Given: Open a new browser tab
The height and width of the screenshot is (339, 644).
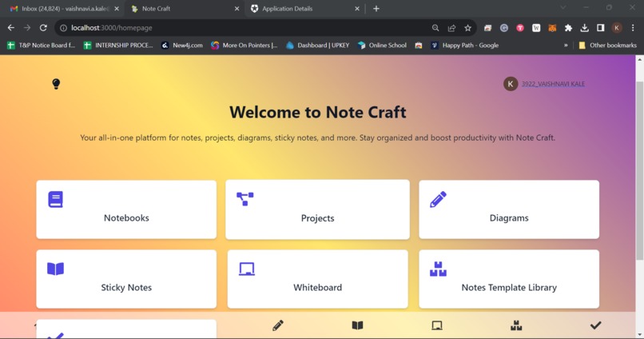Looking at the screenshot, I should [x=376, y=9].
